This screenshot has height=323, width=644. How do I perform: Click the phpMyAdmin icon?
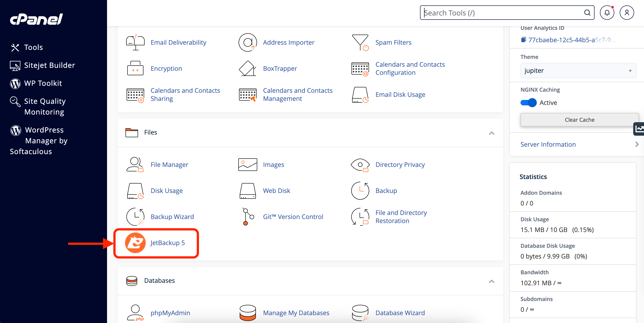point(135,313)
